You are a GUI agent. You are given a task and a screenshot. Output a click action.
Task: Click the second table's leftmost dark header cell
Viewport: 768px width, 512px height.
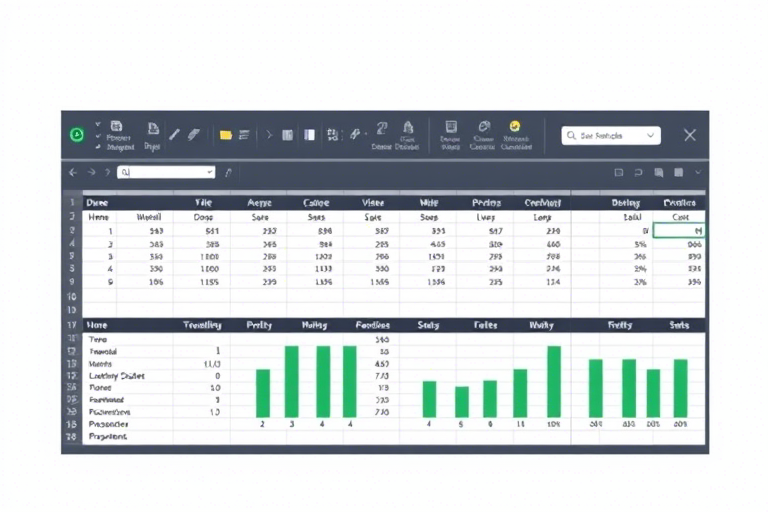click(128, 325)
